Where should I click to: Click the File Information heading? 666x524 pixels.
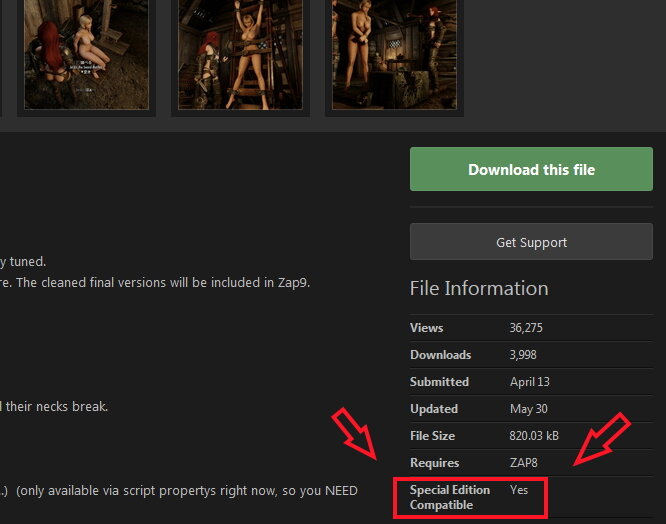pos(479,288)
